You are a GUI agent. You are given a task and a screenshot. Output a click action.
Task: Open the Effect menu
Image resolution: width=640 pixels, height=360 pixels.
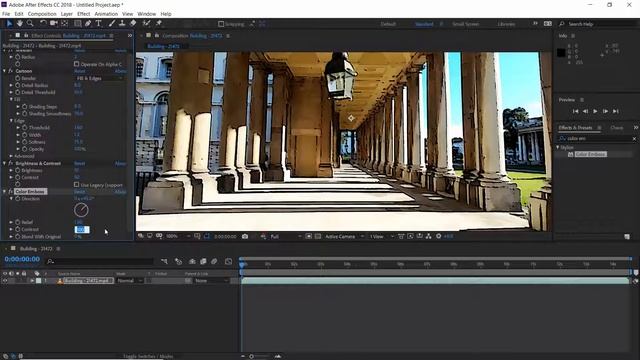(84, 14)
